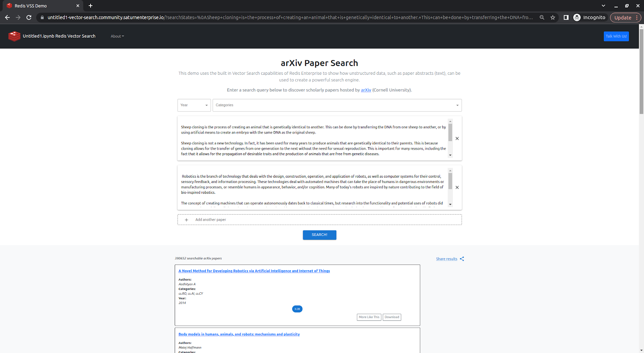Open the About dropdown menu
Image resolution: width=644 pixels, height=353 pixels.
pyautogui.click(x=117, y=36)
